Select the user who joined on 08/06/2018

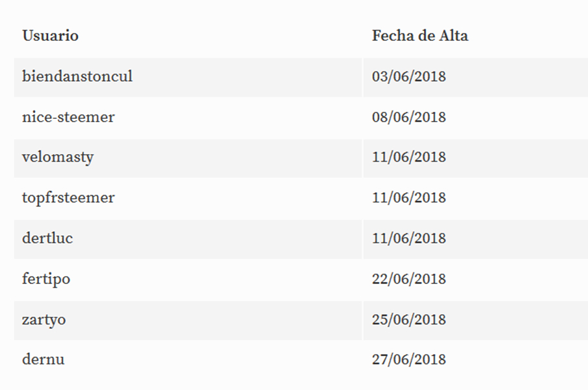(68, 117)
